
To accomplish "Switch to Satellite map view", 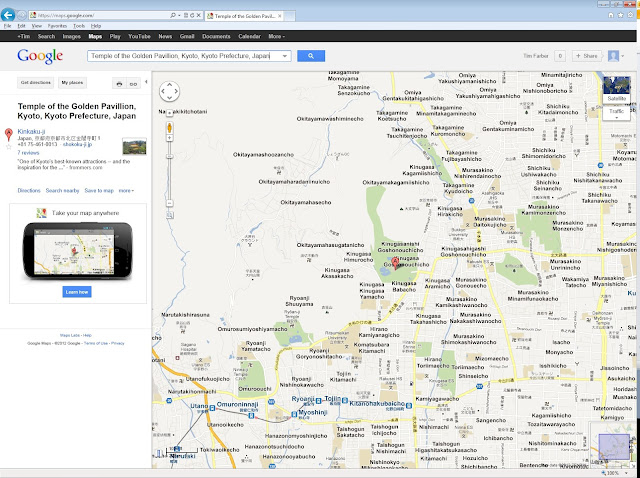I will [616, 90].
